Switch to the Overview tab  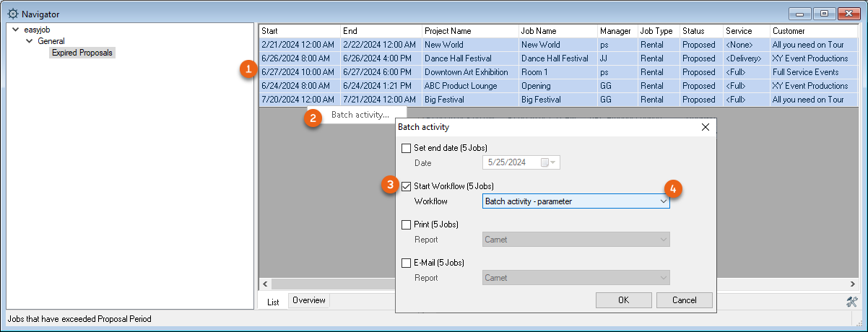click(x=309, y=300)
